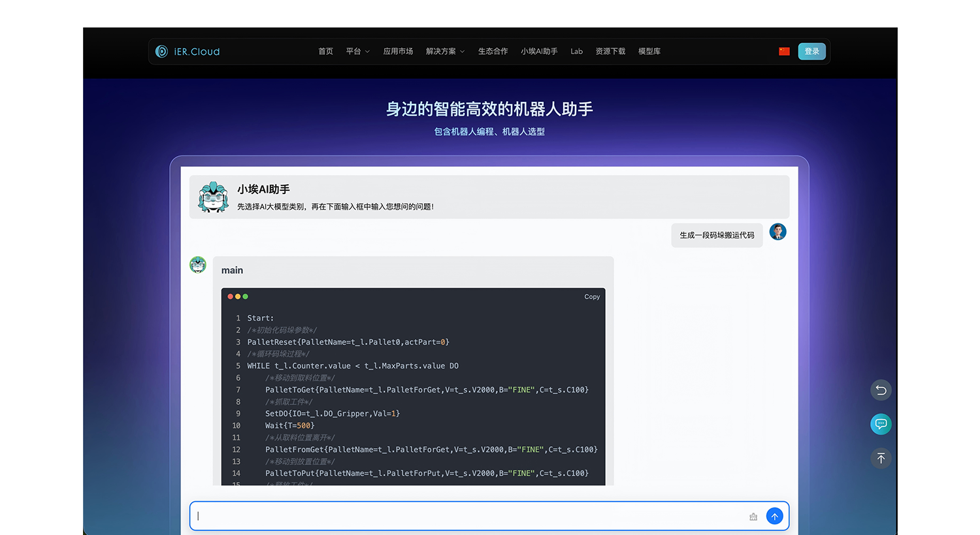
Task: Click the 'main' reply heading
Action: [232, 270]
